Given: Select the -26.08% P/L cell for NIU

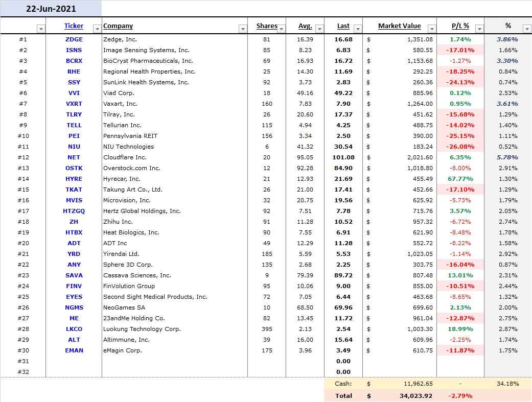Looking at the screenshot, I should (x=460, y=147).
